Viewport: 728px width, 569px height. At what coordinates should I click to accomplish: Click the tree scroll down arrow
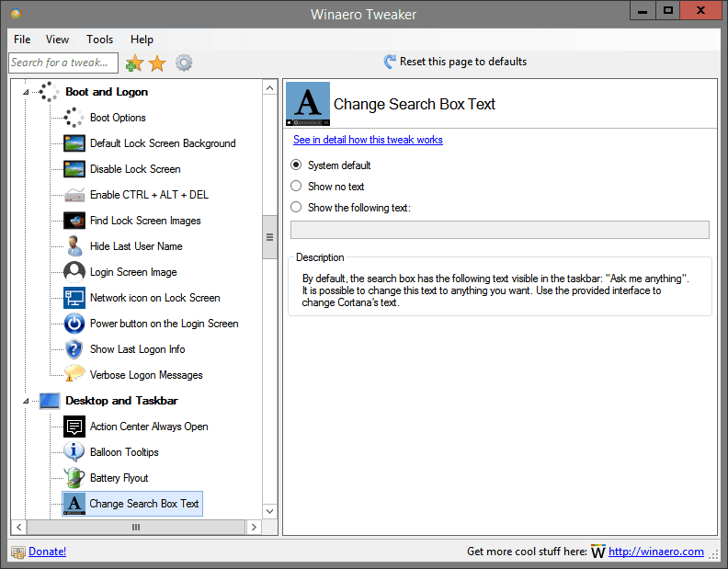coord(269,511)
